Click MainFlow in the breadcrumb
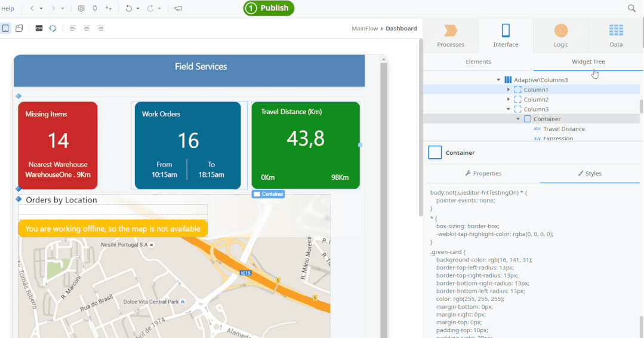 coord(365,28)
